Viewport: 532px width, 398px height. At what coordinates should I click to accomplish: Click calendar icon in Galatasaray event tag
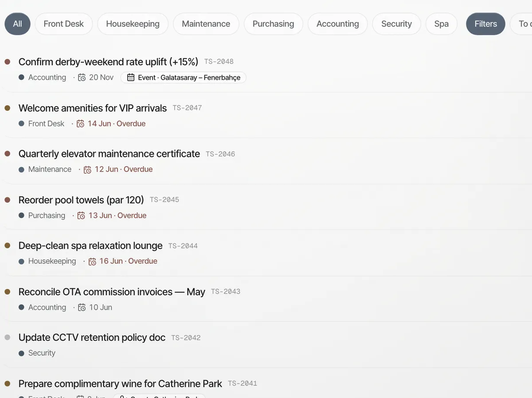[x=131, y=78]
